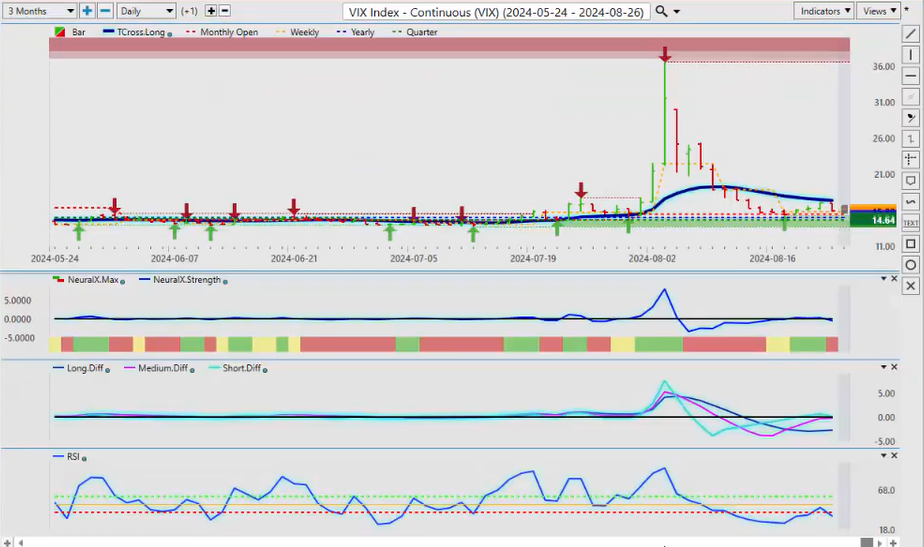The width and height of the screenshot is (924, 547).
Task: Select the vertical line drawing tool
Action: (910, 55)
